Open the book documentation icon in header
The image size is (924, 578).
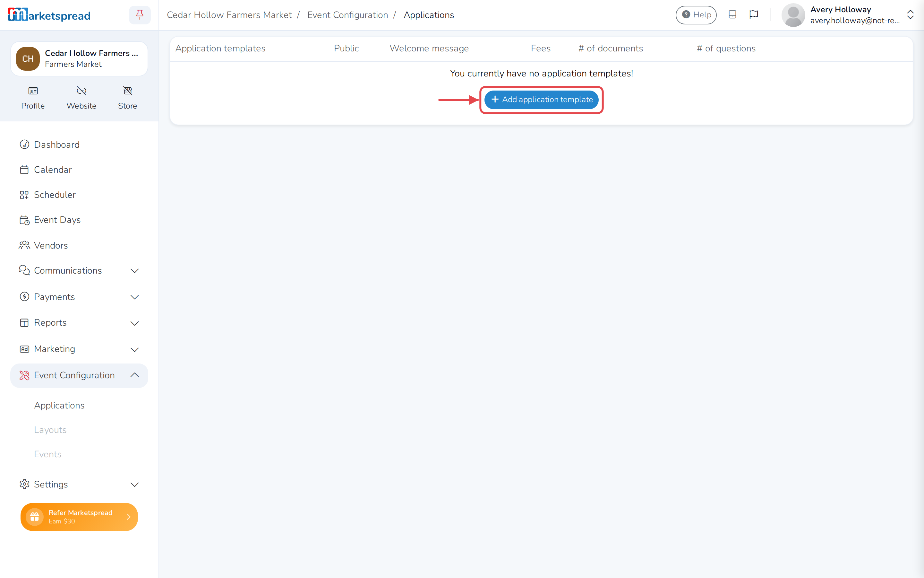732,14
